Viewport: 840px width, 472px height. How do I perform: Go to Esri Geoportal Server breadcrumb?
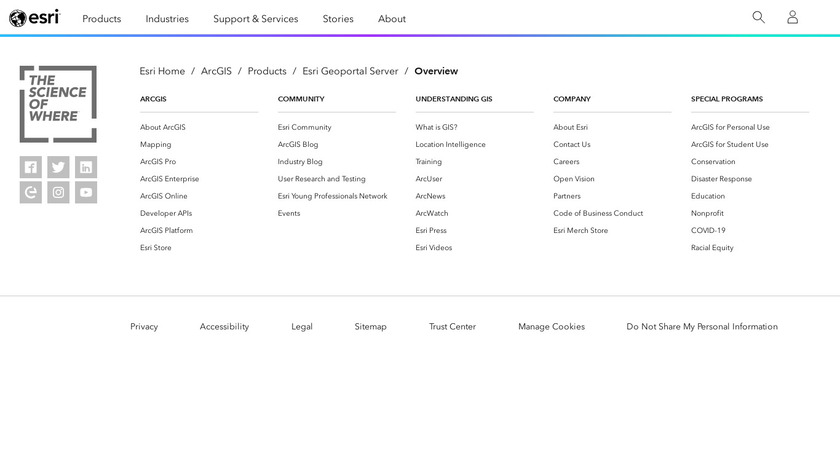click(350, 71)
